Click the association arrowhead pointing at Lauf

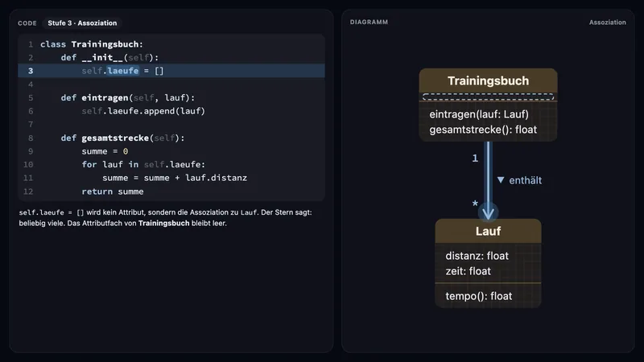488,212
